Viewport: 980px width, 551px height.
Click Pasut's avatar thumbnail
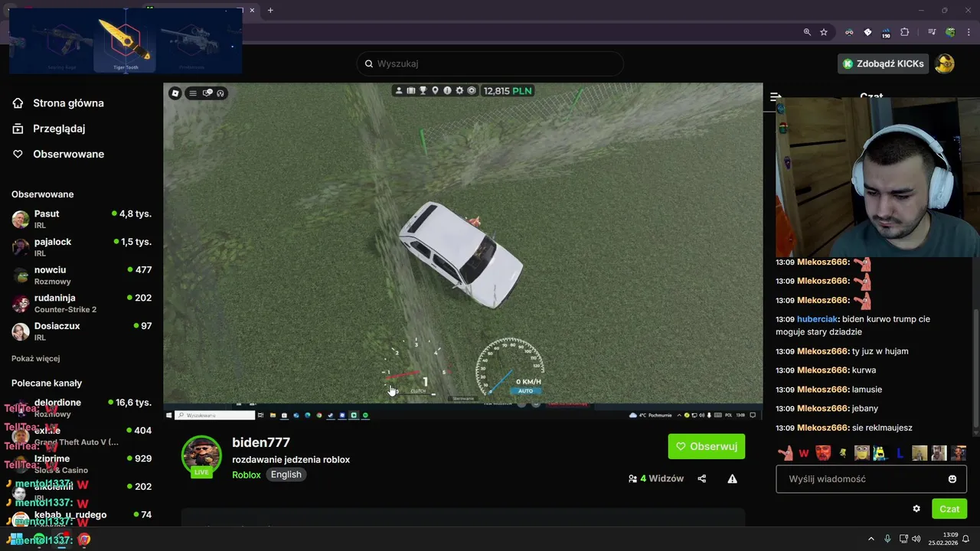tap(21, 220)
